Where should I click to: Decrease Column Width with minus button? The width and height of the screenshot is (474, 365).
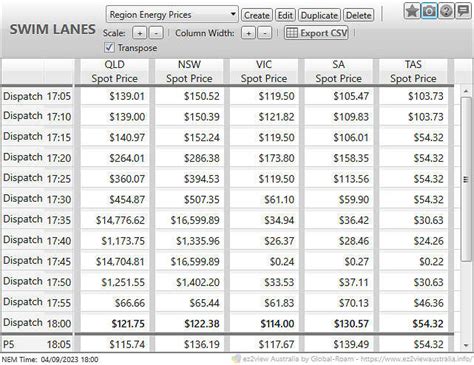pyautogui.click(x=265, y=33)
